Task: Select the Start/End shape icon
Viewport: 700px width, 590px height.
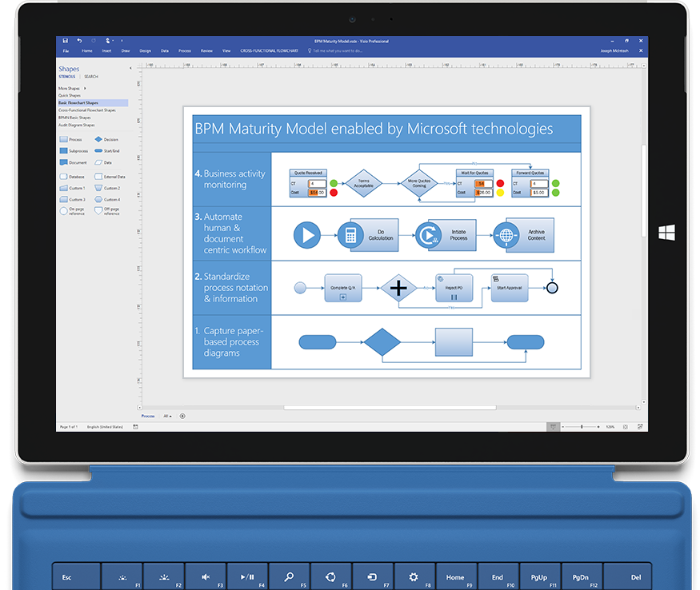Action: pos(98,151)
